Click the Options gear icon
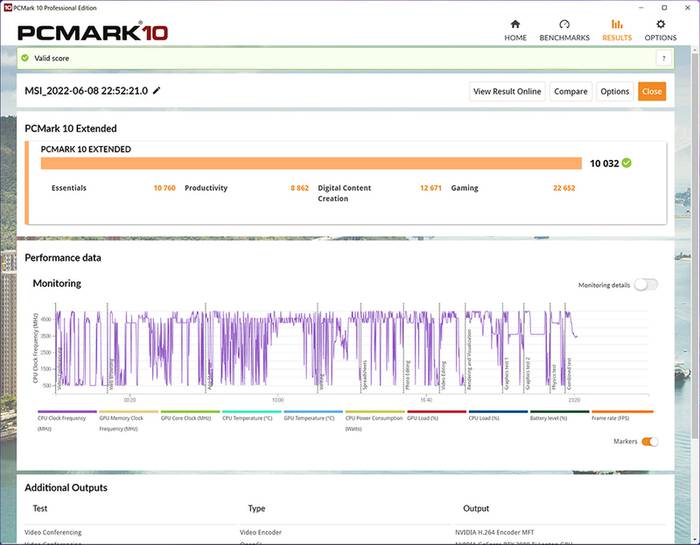Screen dimensions: 700x545 [661, 24]
